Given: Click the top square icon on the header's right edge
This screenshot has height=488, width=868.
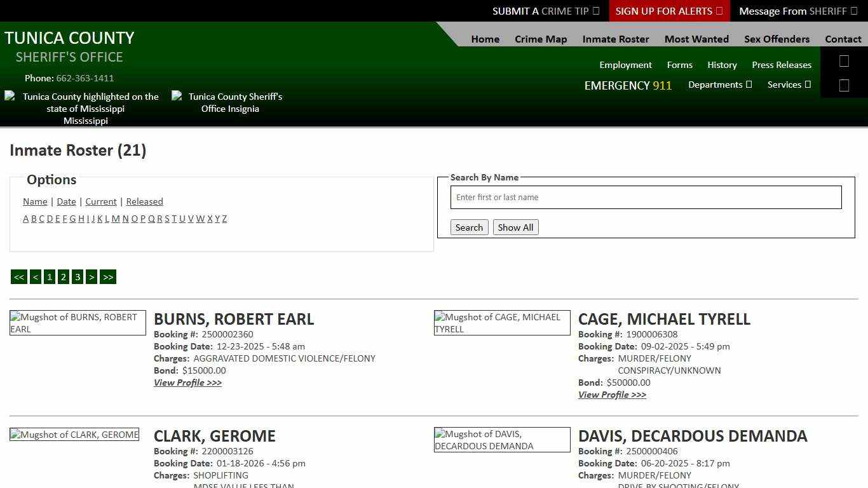Looking at the screenshot, I should pyautogui.click(x=844, y=61).
